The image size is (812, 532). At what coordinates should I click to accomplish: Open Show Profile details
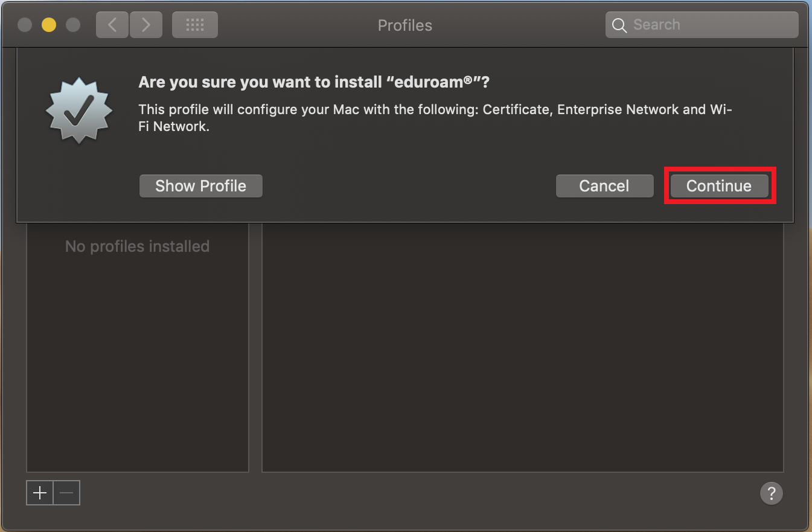[201, 186]
